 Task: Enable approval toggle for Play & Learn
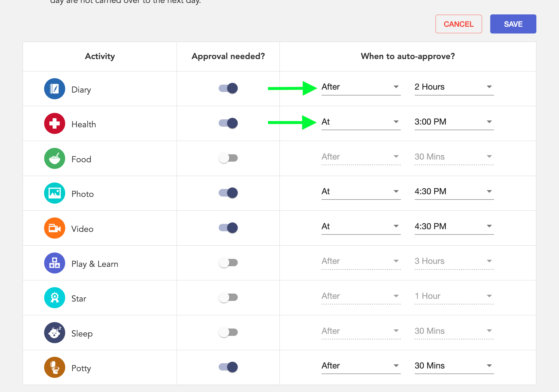[x=228, y=262]
